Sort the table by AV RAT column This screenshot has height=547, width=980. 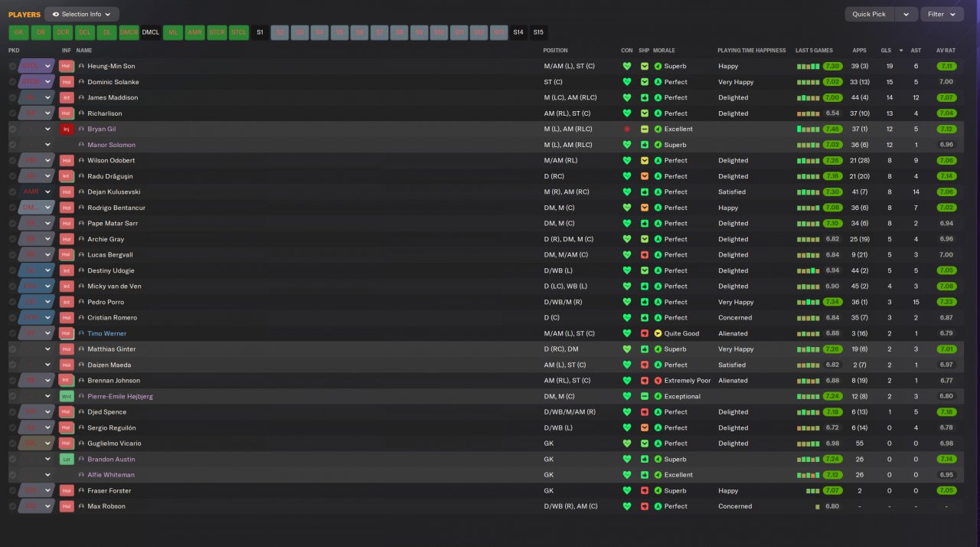pyautogui.click(x=946, y=51)
